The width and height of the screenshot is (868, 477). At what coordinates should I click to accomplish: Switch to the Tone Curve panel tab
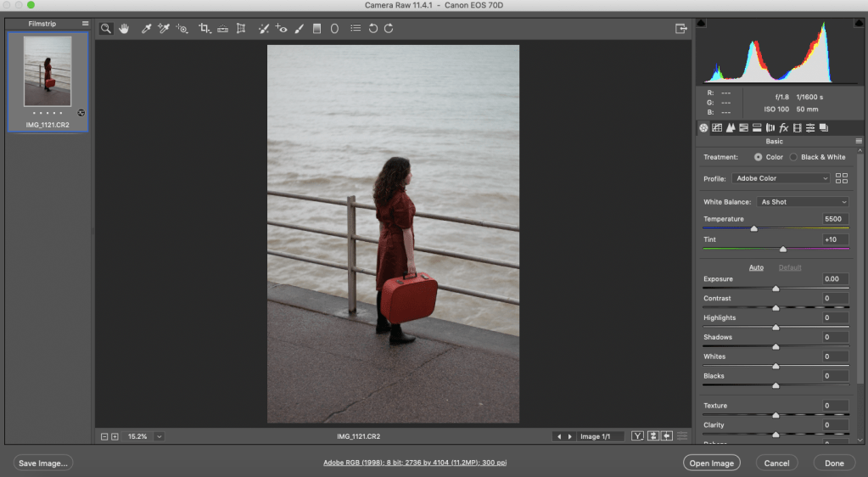(x=717, y=127)
